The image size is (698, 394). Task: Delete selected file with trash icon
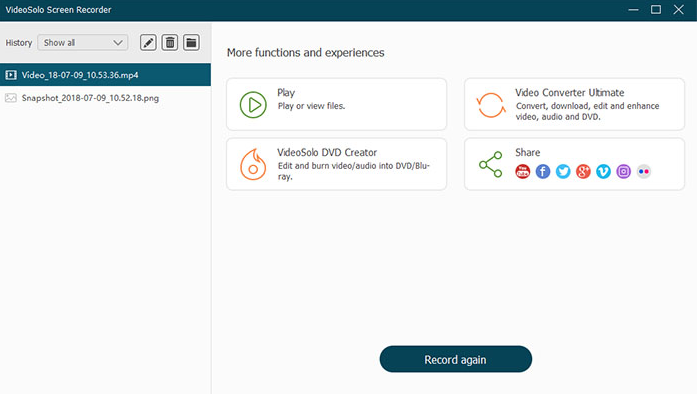tap(170, 43)
